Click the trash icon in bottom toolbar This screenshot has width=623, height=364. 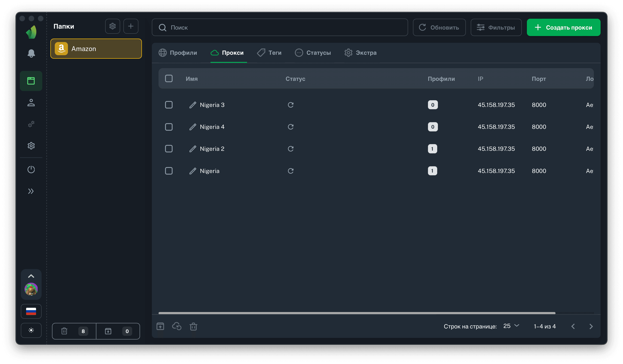click(x=193, y=326)
